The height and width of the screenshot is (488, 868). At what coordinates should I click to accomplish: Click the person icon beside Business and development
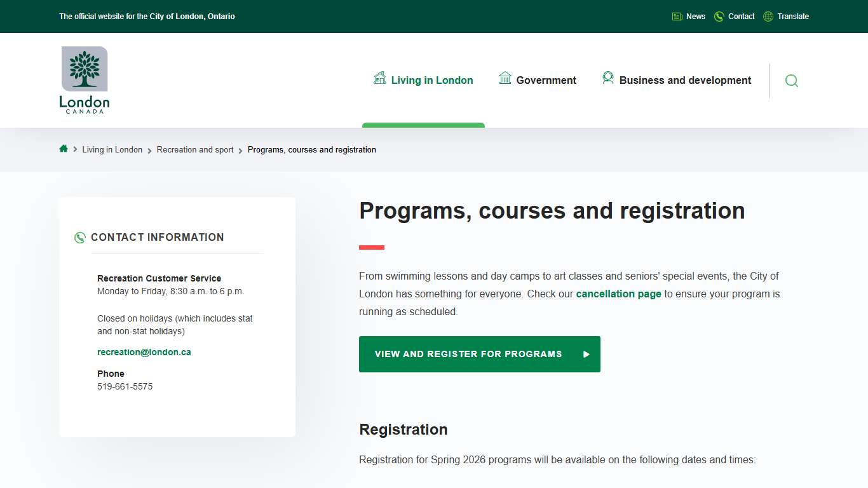[608, 78]
